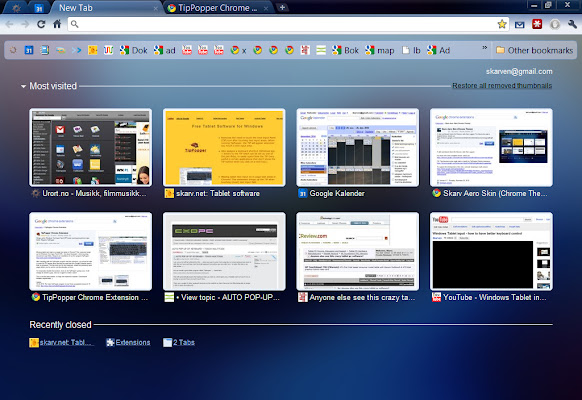
Task: Open the Other bookmarks folder
Action: tap(534, 50)
